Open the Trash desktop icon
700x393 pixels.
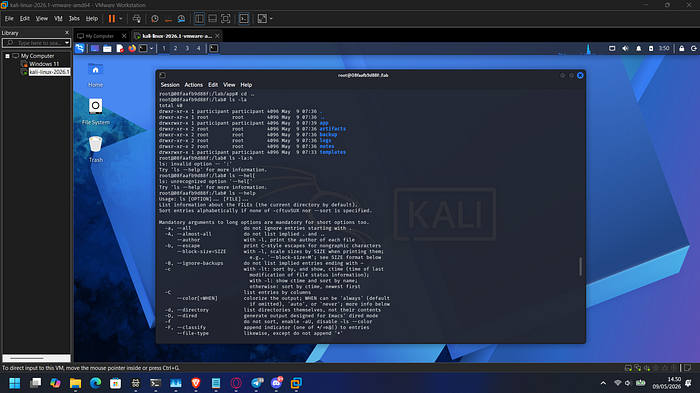95,150
